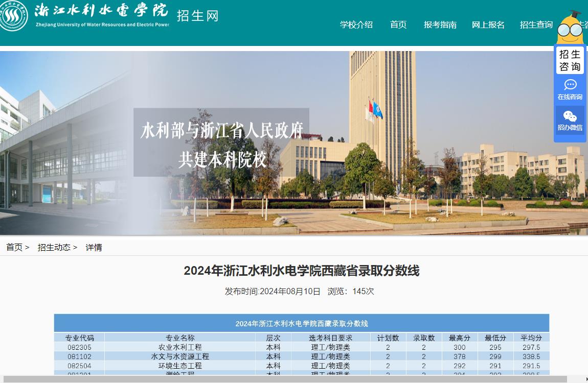Click the mascot character icon
The width and height of the screenshot is (588, 383).
click(570, 28)
